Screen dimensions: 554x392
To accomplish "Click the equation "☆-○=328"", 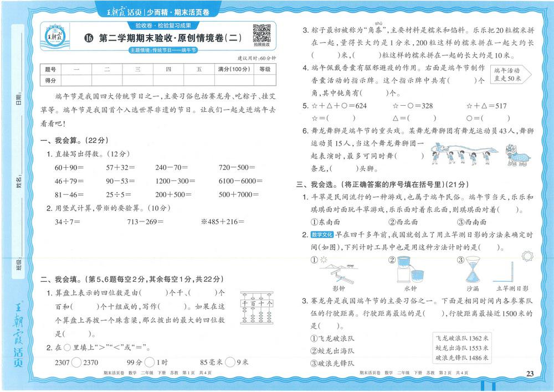I will 412,106.
